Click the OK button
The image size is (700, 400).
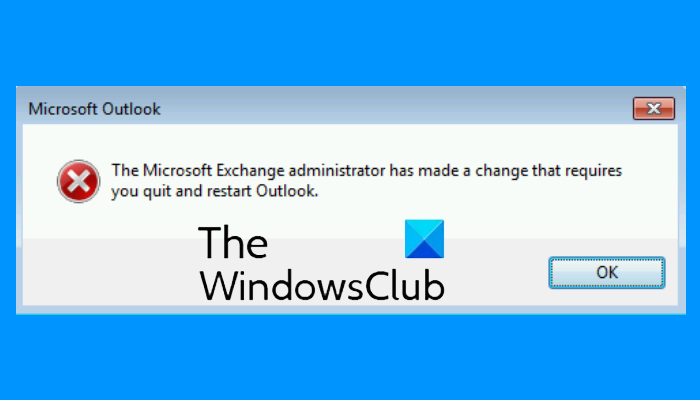click(607, 272)
